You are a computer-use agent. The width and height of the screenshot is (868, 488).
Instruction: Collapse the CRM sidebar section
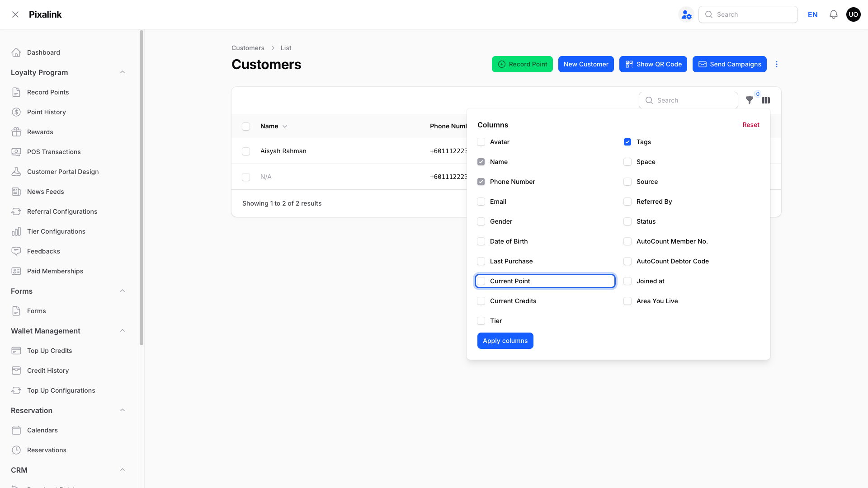point(123,470)
